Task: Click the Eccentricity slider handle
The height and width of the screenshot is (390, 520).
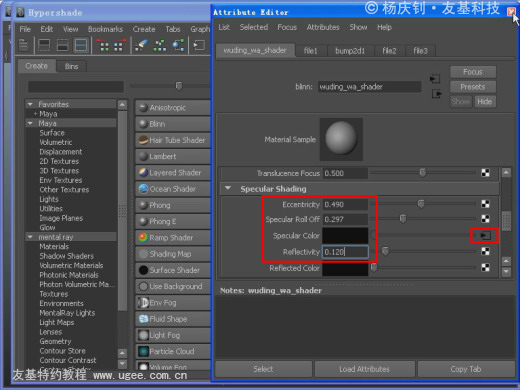Action: tap(421, 204)
